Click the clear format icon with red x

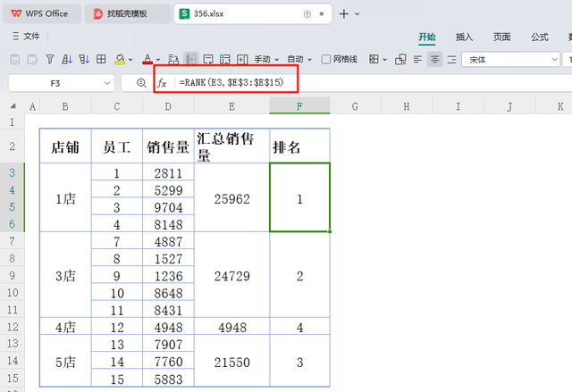[x=400, y=59]
